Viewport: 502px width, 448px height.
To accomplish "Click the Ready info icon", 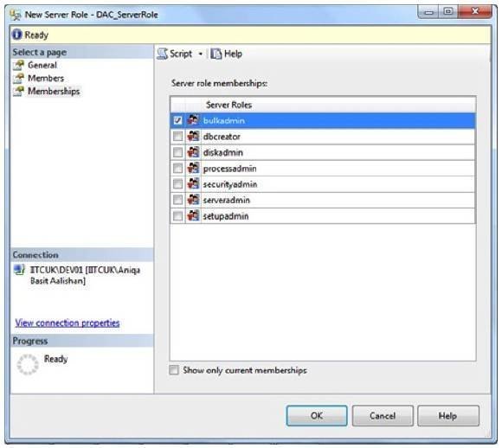I will pos(17,35).
